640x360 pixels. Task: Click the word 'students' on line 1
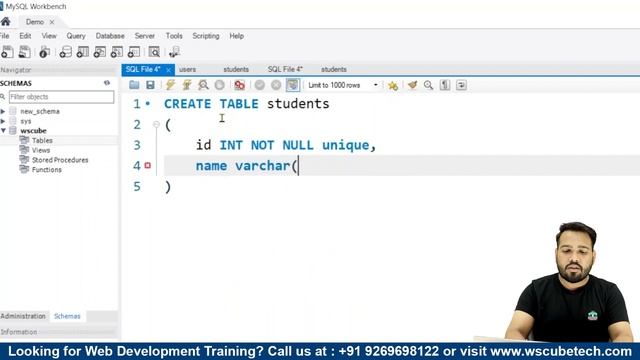[x=298, y=104]
